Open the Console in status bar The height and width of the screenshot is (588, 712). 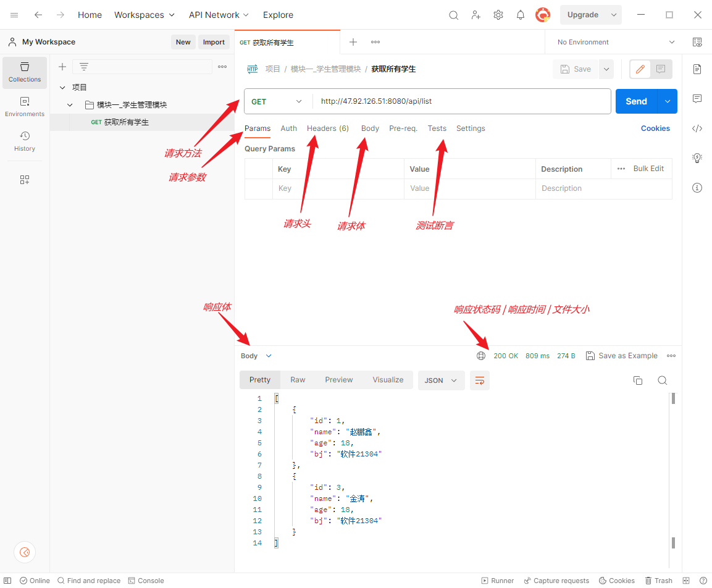point(146,581)
